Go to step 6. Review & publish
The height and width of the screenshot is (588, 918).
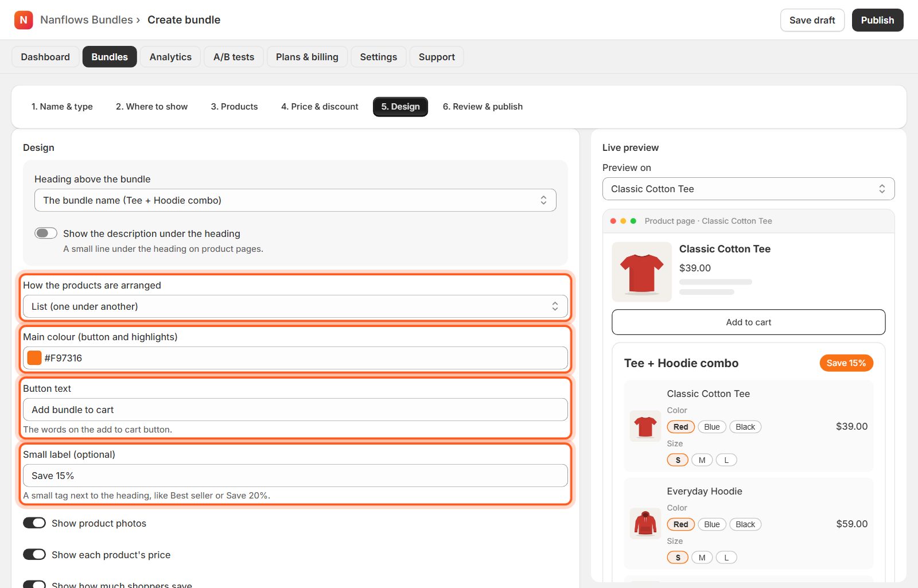483,107
